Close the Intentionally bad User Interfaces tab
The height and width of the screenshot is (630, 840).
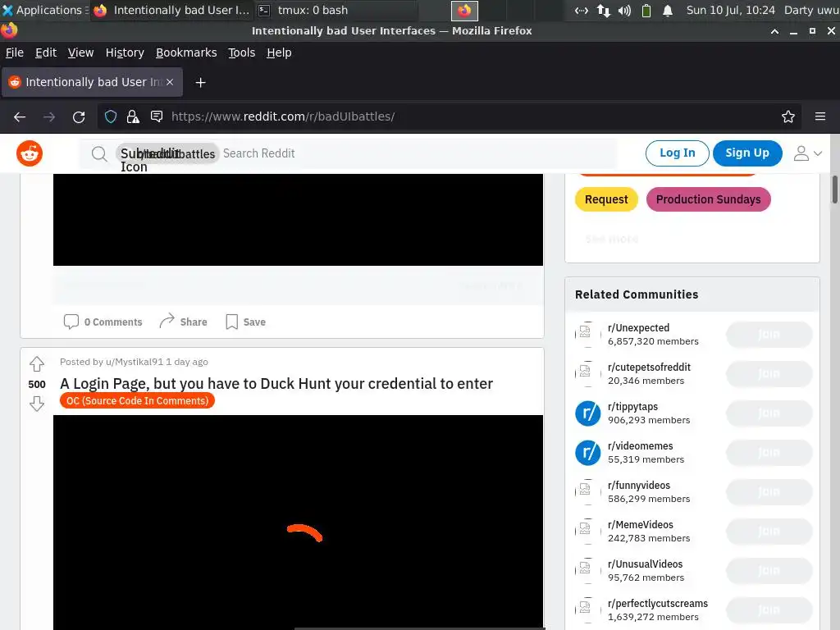click(170, 82)
